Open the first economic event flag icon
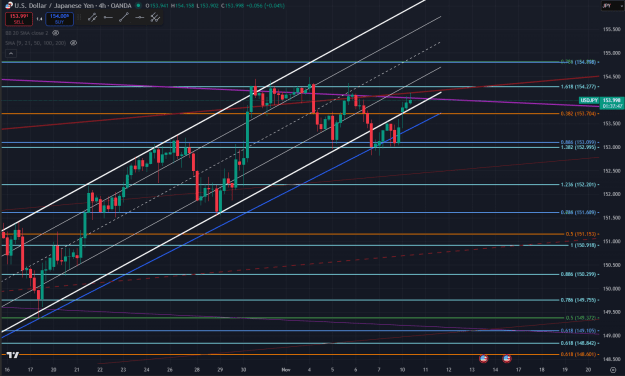This screenshot has height=376, width=625. pos(483,358)
